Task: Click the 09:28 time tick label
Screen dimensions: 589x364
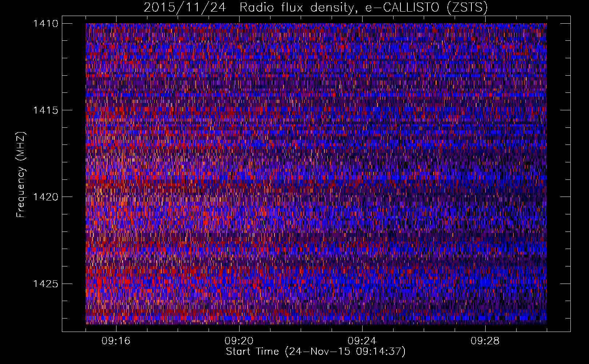Action: 485,341
